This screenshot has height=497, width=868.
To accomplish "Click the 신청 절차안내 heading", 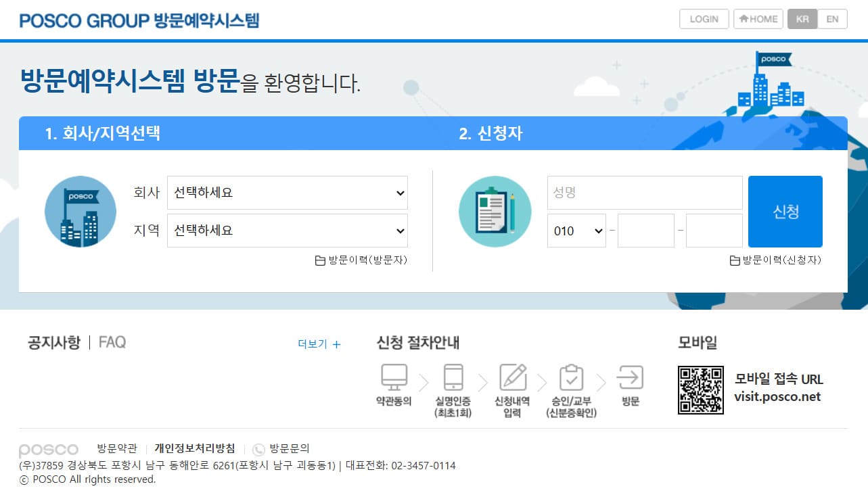I will coord(418,343).
